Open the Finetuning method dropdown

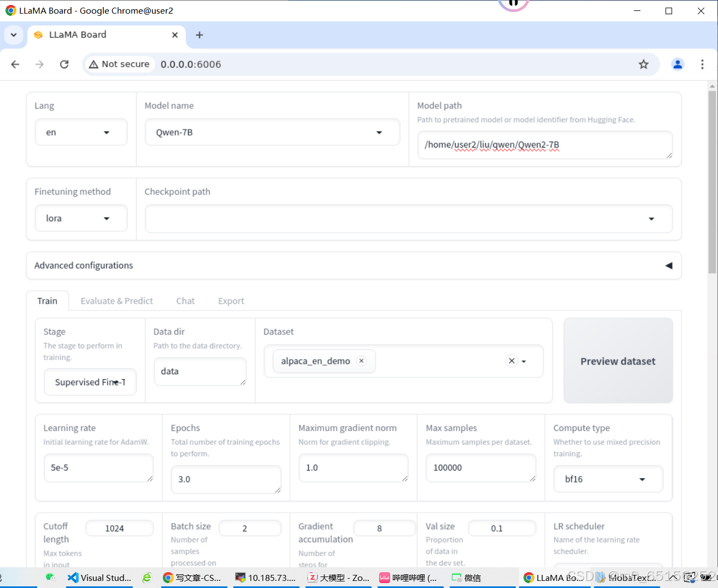coord(81,218)
